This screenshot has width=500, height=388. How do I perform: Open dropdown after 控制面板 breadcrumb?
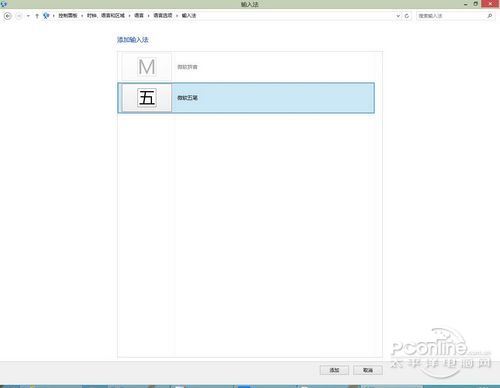[x=82, y=16]
